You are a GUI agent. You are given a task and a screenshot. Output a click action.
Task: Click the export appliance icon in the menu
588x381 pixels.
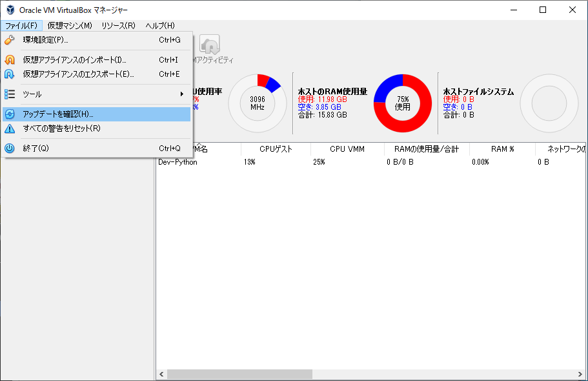(10, 74)
